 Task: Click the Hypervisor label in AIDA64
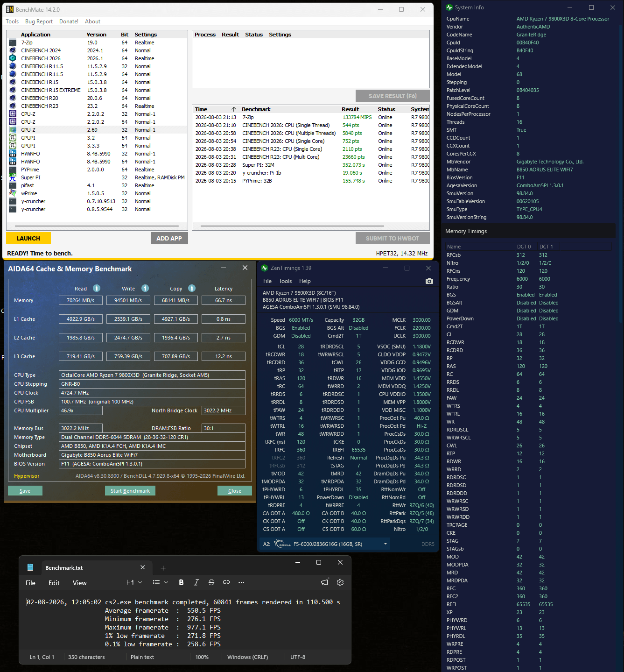pyautogui.click(x=27, y=476)
